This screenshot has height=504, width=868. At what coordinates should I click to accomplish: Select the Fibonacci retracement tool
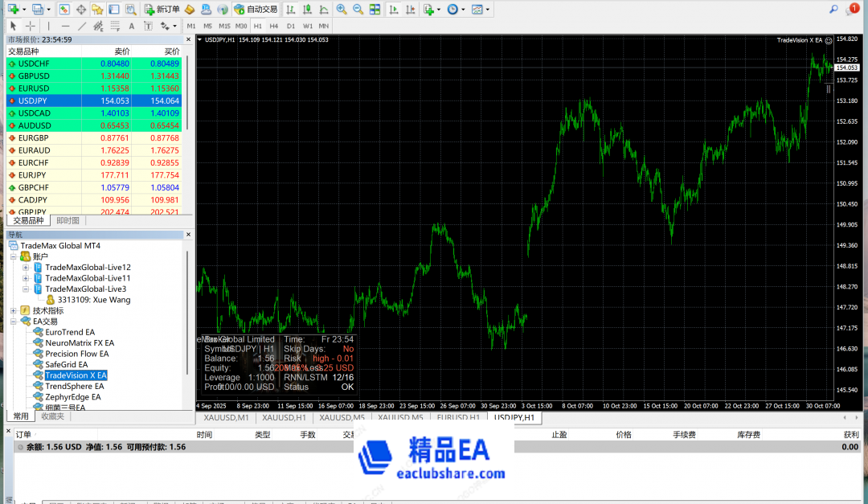(115, 26)
